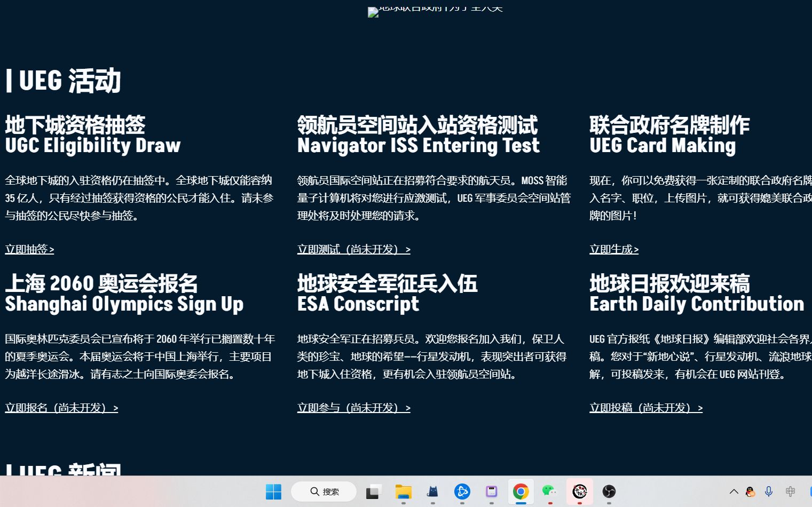Screen dimensions: 812x507
Task: Click the 领航员空间站入站资格测试 heading
Action: [x=417, y=125]
